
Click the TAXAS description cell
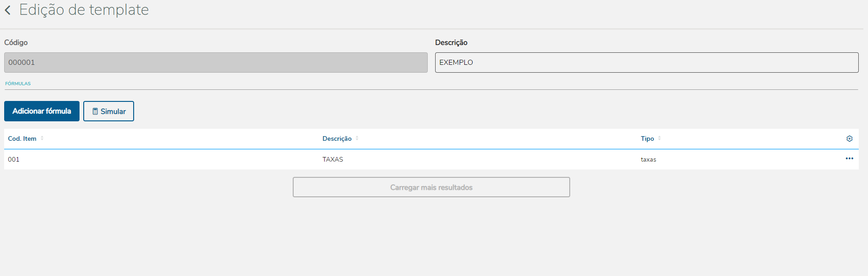tap(332, 159)
